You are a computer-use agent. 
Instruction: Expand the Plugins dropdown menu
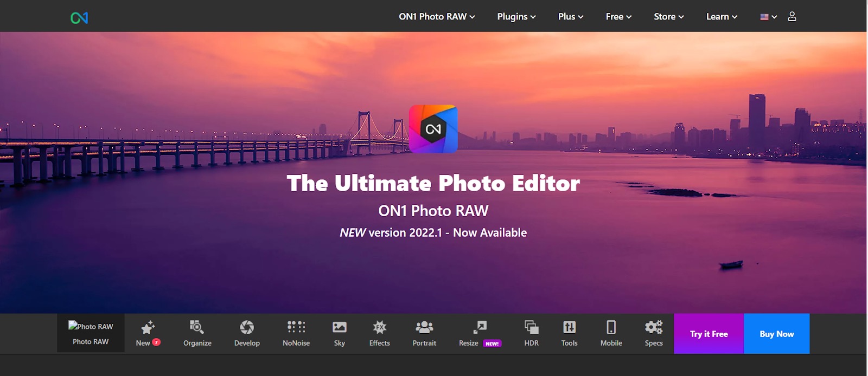(x=516, y=17)
